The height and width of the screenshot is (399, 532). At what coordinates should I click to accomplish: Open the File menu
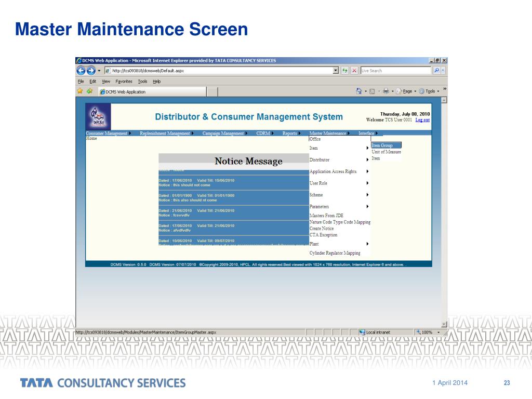click(81, 82)
